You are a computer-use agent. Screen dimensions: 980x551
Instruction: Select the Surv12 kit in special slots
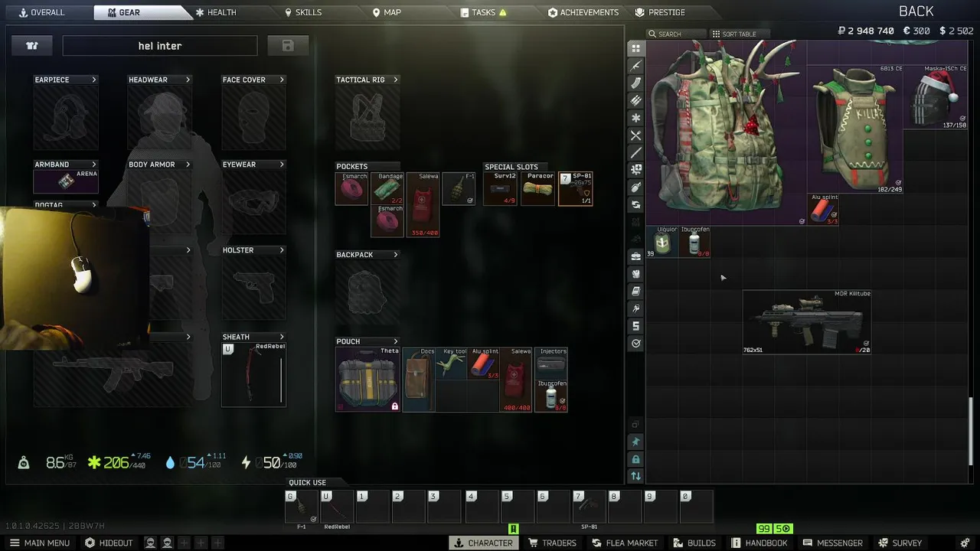[501, 189]
